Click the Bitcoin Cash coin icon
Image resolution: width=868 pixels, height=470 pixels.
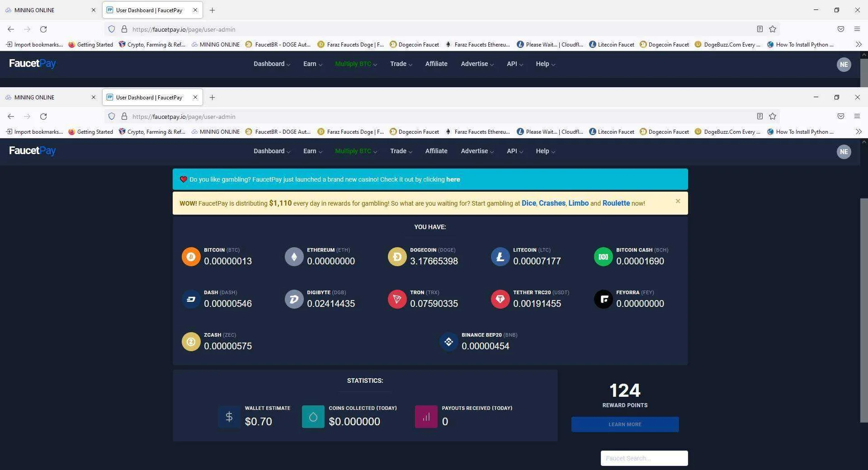coord(603,257)
